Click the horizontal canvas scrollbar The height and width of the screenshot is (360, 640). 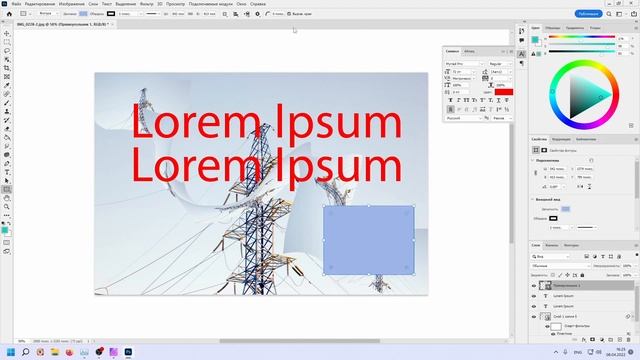point(299,341)
